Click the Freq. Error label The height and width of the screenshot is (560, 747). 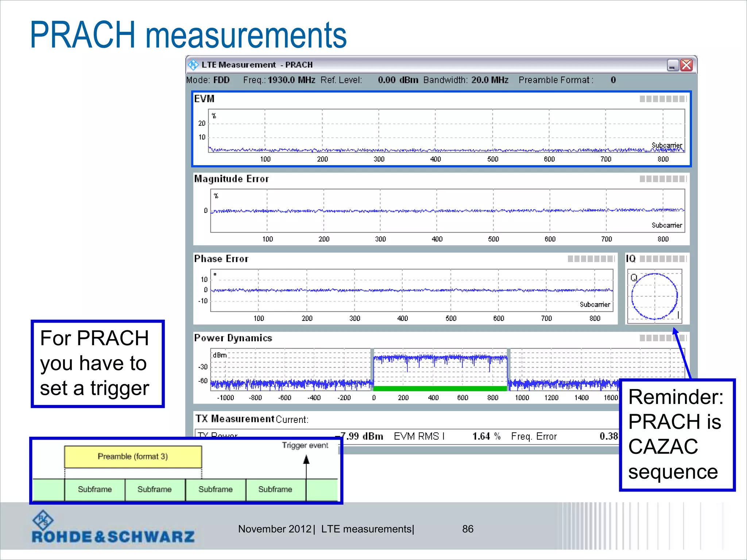534,436
